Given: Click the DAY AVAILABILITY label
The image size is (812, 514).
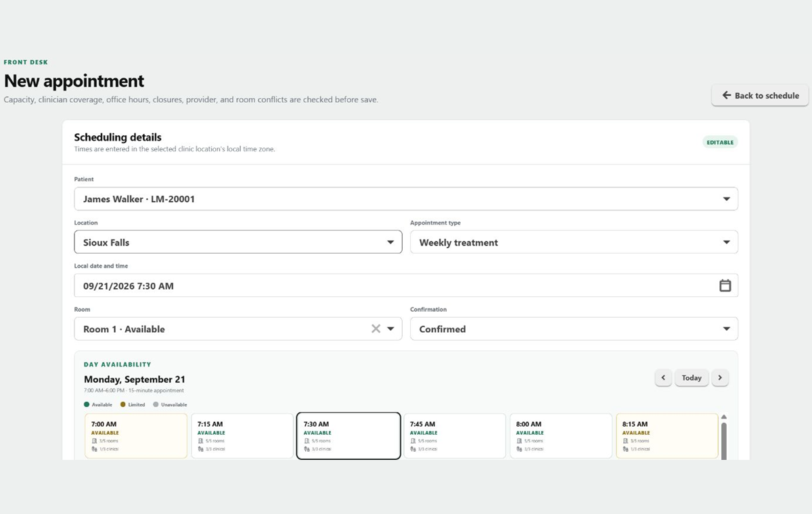Looking at the screenshot, I should (118, 365).
